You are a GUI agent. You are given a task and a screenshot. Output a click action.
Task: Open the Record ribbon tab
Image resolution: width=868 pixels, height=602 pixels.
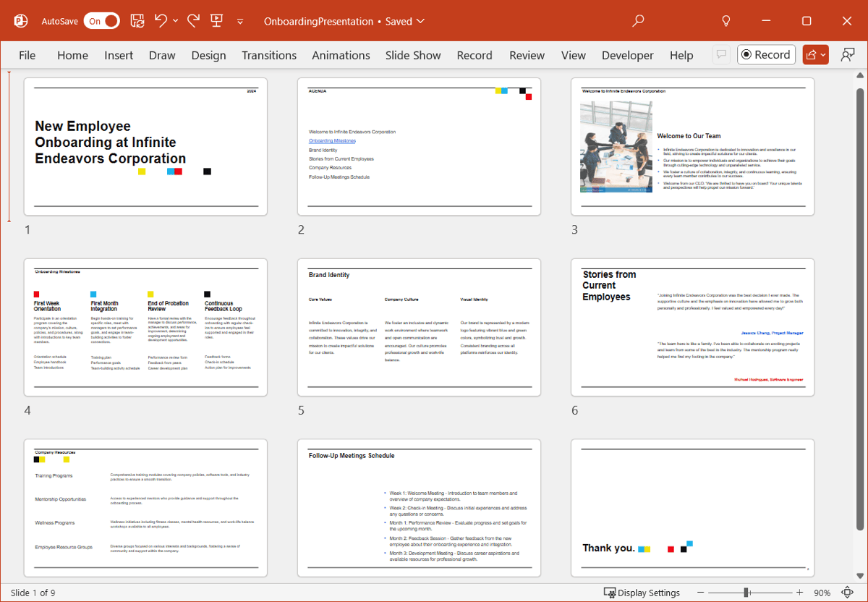point(475,55)
